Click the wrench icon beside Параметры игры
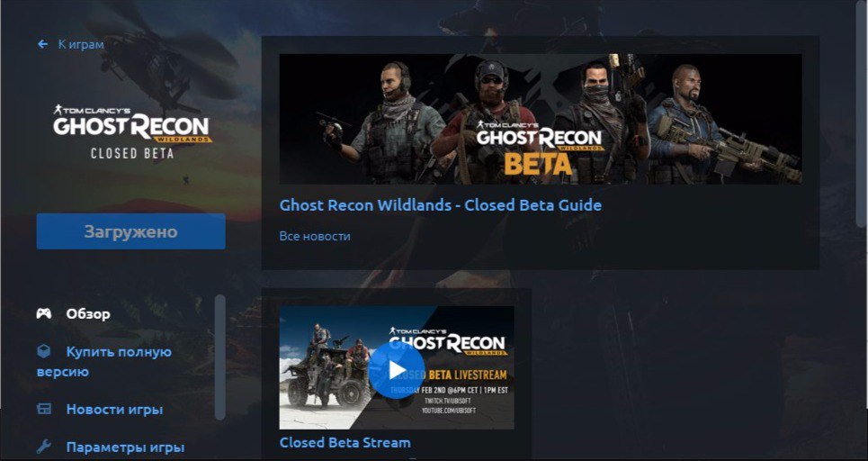Image resolution: width=868 pixels, height=461 pixels. [x=44, y=447]
